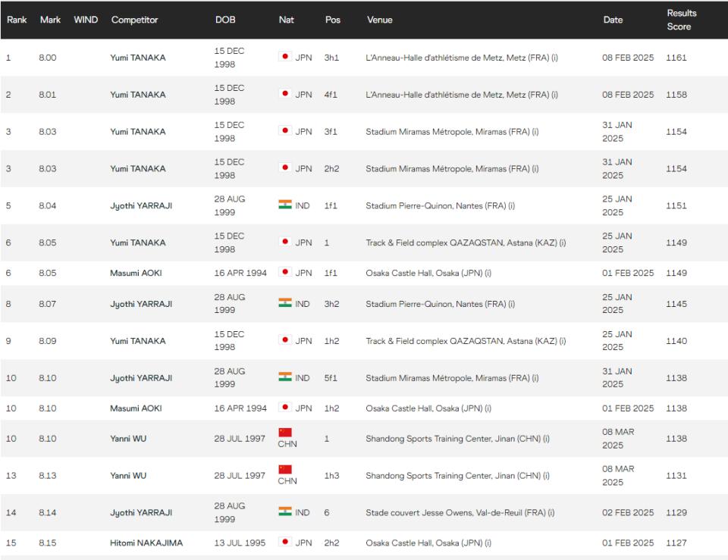728x560 pixels.
Task: Click the Competitor column header
Action: point(134,20)
